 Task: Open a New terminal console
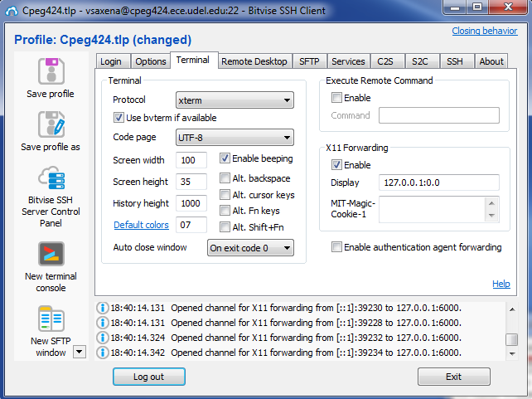[51, 254]
